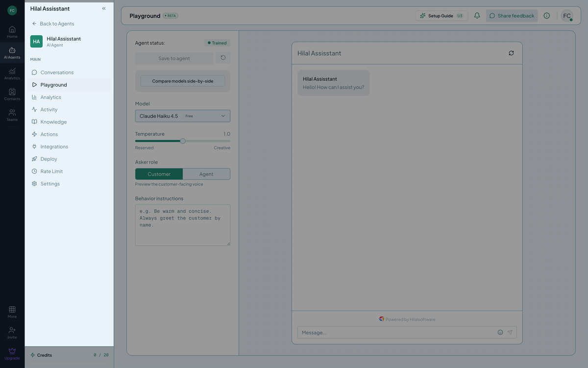
Task: Open the Setup Guide
Action: [x=441, y=16]
